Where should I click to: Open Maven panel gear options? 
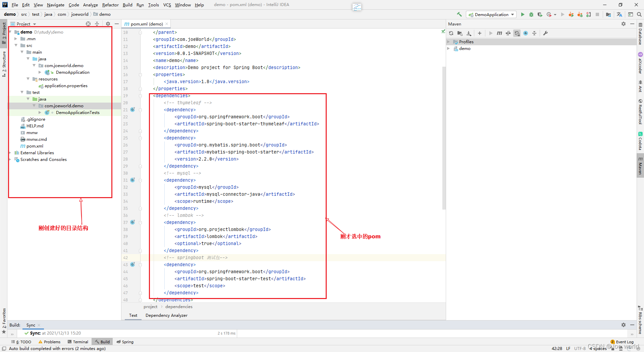pyautogui.click(x=624, y=24)
